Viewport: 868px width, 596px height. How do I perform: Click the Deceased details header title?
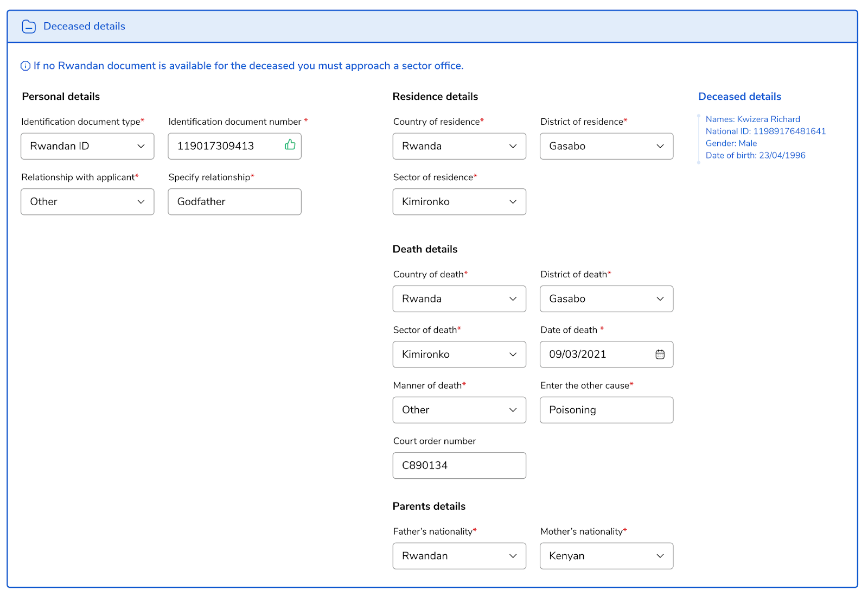pyautogui.click(x=84, y=26)
